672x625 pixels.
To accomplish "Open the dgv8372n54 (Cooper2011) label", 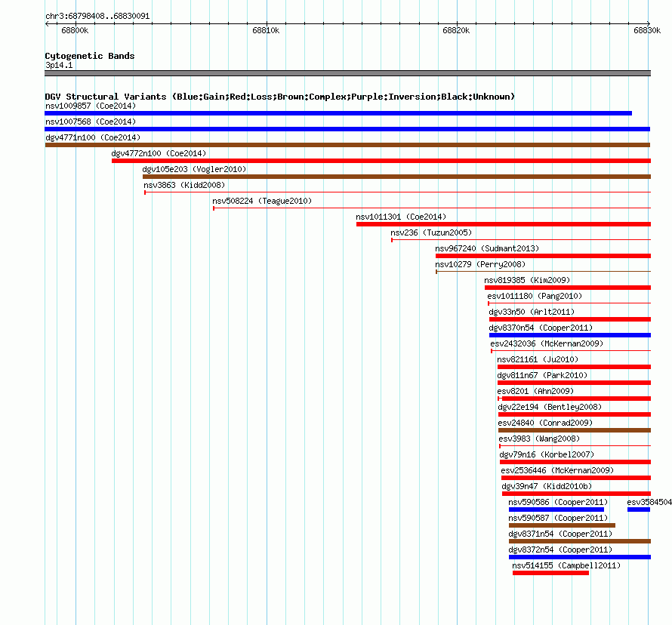I will pos(560,550).
